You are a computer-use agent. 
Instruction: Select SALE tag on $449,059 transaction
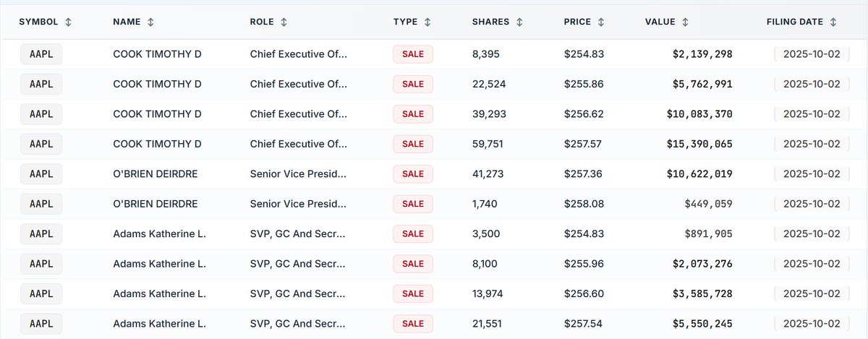pyautogui.click(x=413, y=204)
